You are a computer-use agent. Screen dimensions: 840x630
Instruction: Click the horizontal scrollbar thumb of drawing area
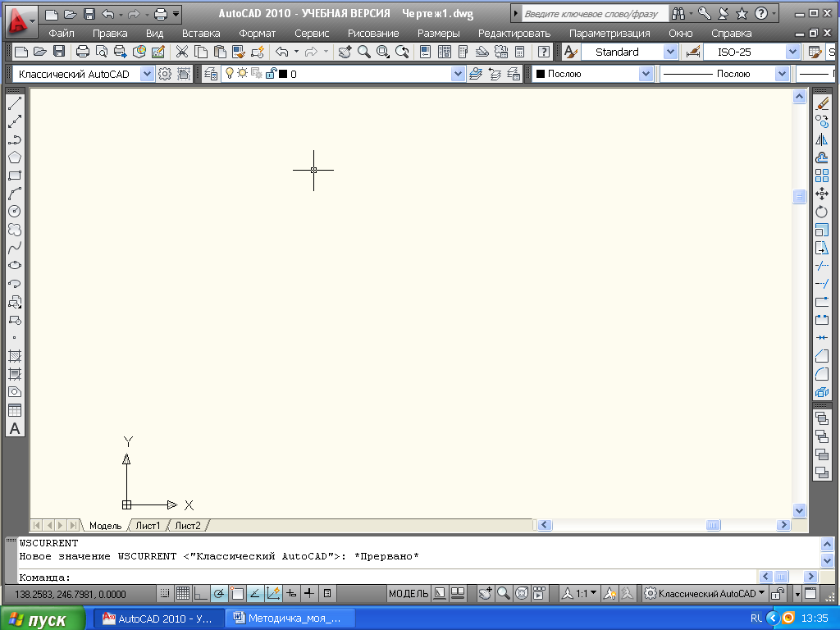713,525
